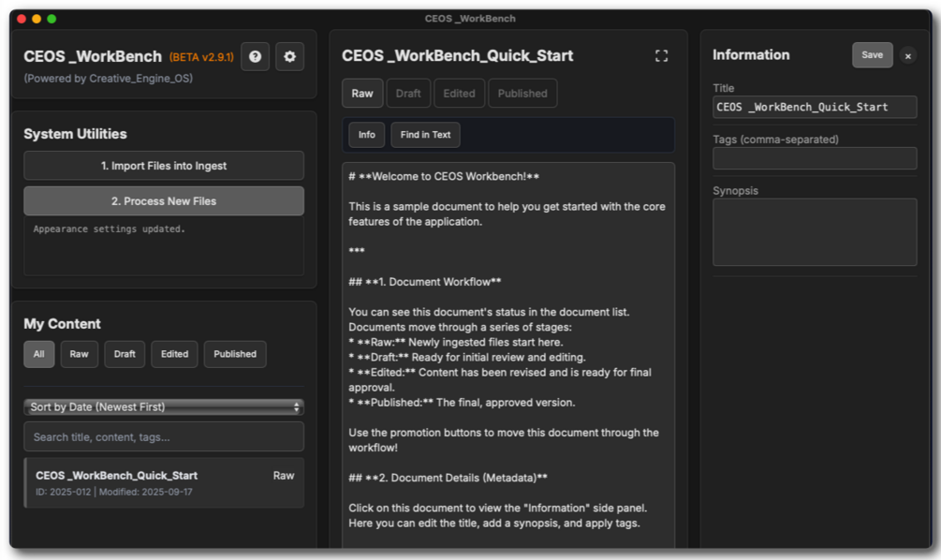Focus the Synopsis text area
The width and height of the screenshot is (941, 560).
click(815, 231)
